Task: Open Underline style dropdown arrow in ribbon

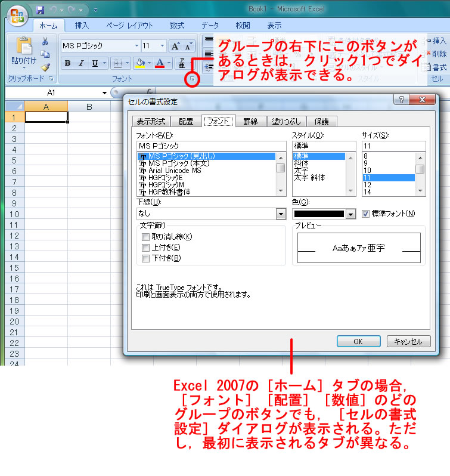Action: point(104,63)
